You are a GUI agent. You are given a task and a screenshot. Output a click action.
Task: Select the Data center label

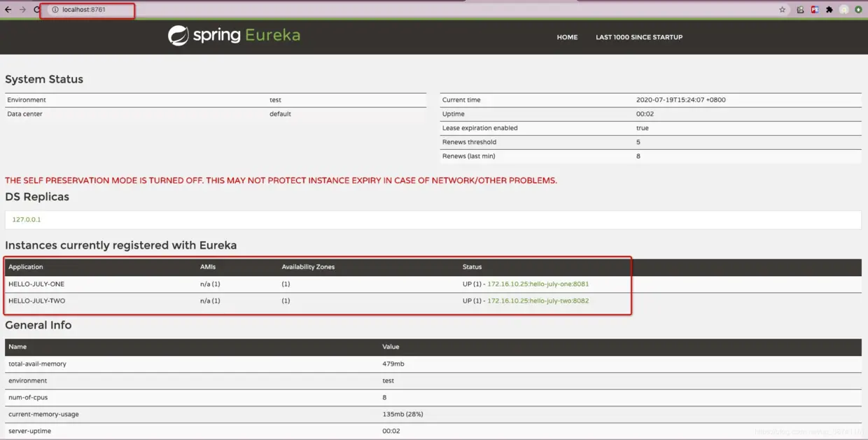point(24,114)
